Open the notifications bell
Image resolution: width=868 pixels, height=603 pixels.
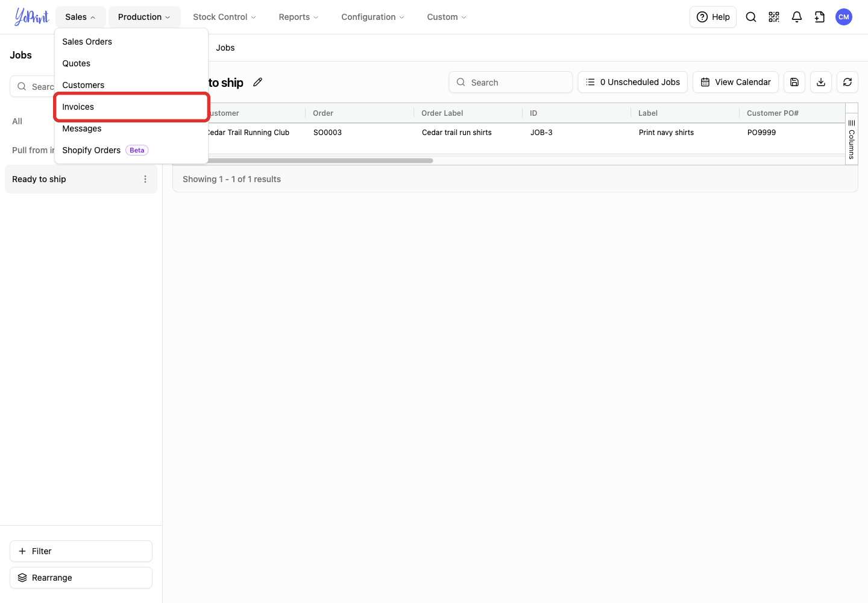point(797,17)
